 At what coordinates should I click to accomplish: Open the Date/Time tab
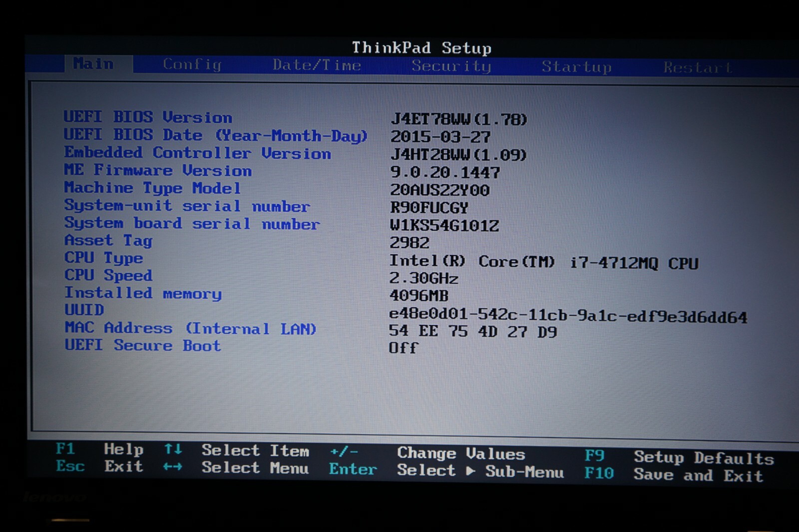[317, 65]
